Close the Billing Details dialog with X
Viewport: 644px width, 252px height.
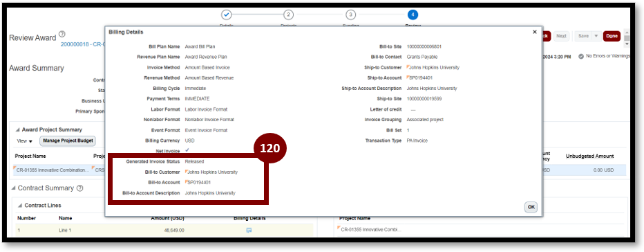pos(534,32)
